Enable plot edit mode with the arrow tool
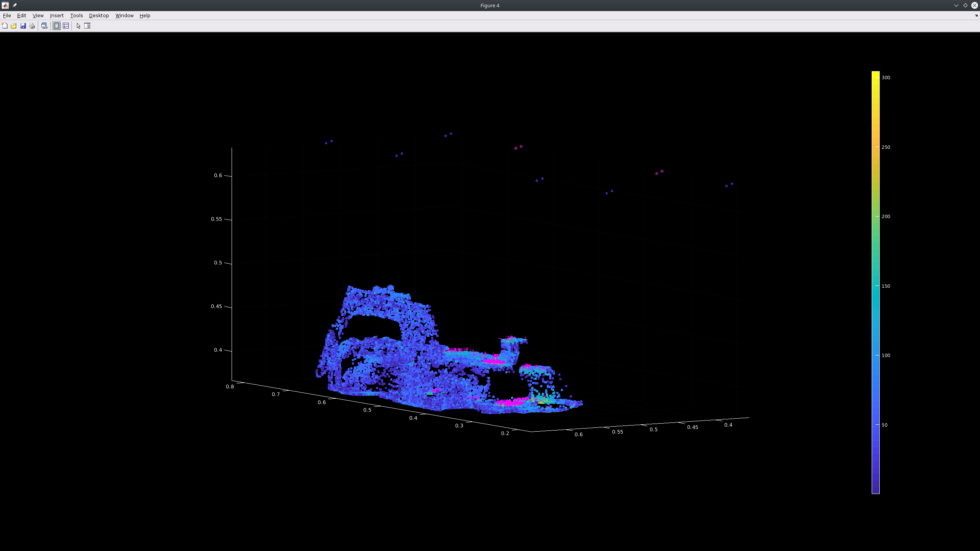980x551 pixels. (x=78, y=26)
